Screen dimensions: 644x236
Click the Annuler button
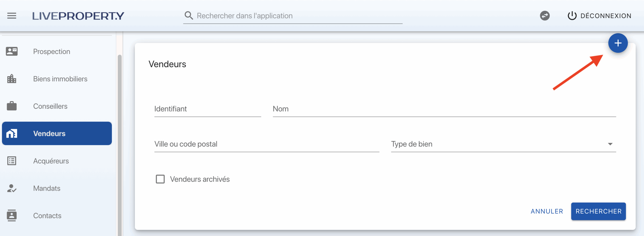547,211
